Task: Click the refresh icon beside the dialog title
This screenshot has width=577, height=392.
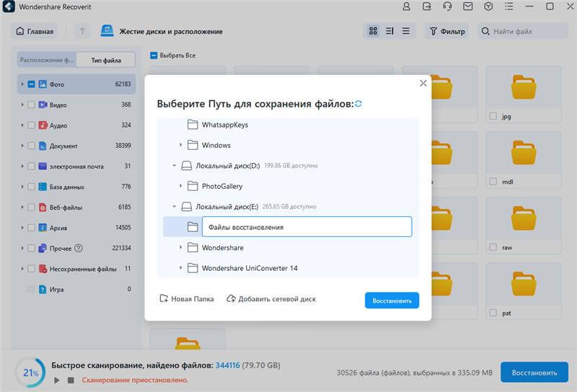Action: [358, 104]
